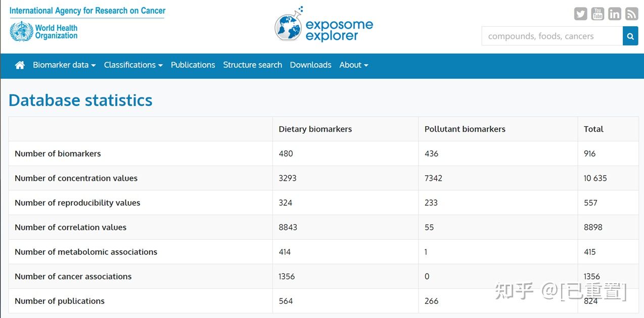The image size is (644, 318).
Task: Expand the About dropdown menu
Action: coord(353,65)
